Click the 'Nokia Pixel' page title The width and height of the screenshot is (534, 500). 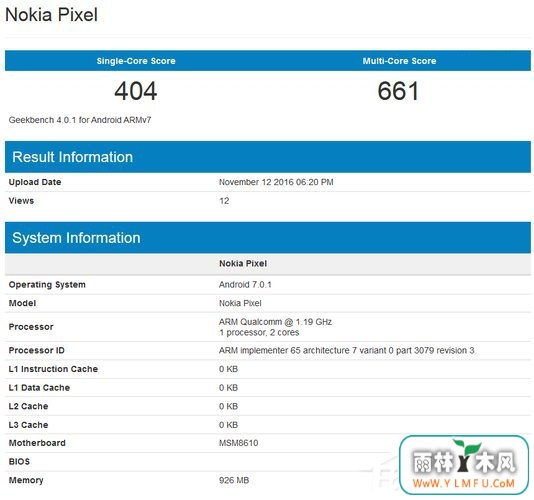click(51, 15)
